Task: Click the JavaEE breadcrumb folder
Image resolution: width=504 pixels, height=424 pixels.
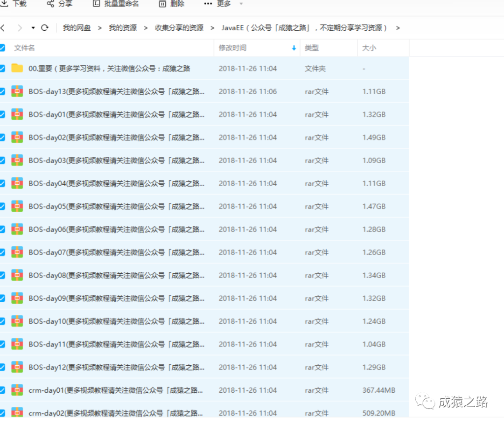Action: [x=304, y=28]
